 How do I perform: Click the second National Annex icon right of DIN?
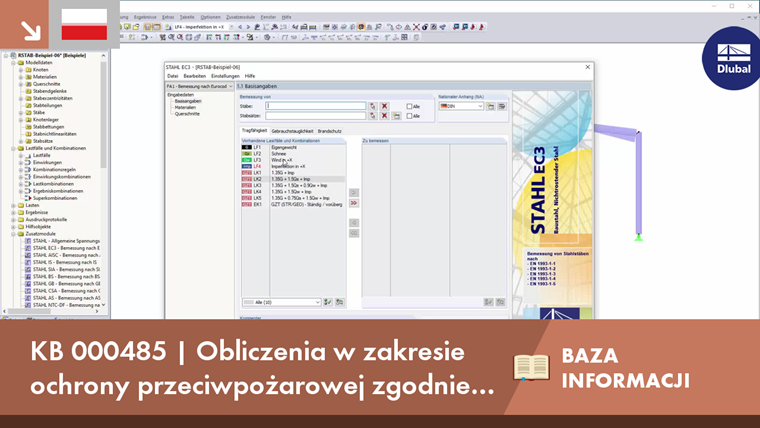(502, 106)
